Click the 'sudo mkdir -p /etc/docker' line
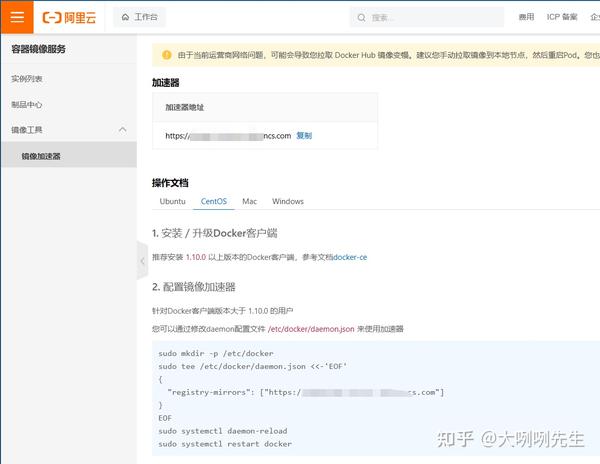The width and height of the screenshot is (600, 464). pos(216,353)
